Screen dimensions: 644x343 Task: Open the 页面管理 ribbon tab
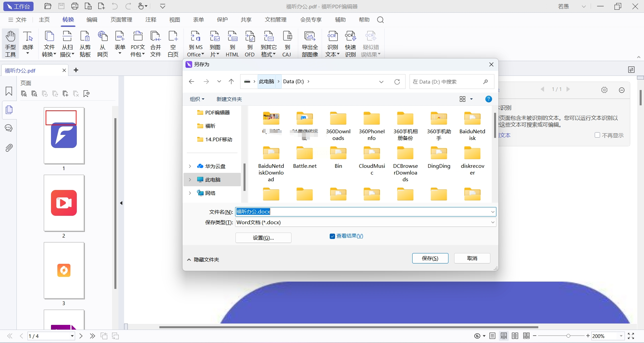121,20
